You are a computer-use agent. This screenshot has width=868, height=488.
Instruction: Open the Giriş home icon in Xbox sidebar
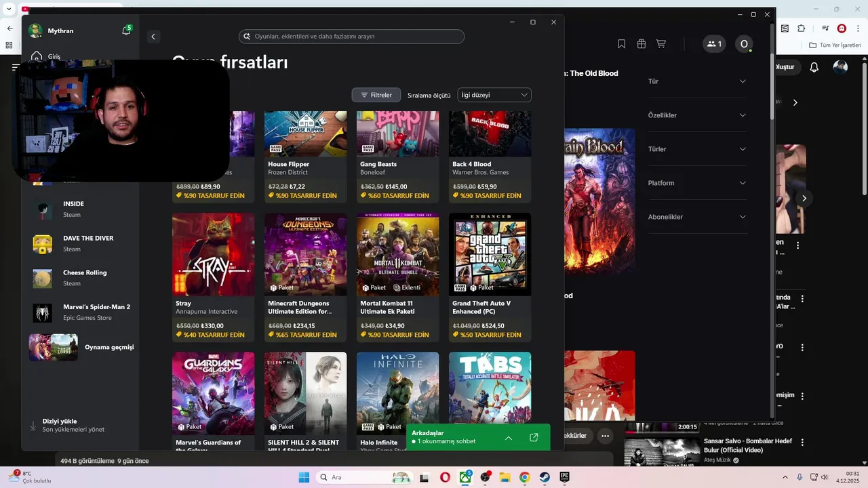coord(37,56)
